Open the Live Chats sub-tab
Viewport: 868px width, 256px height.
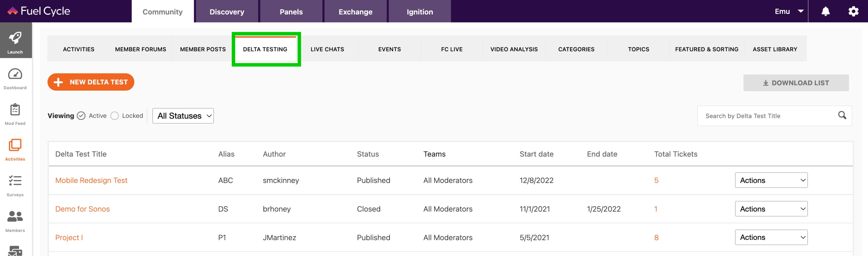tap(327, 49)
